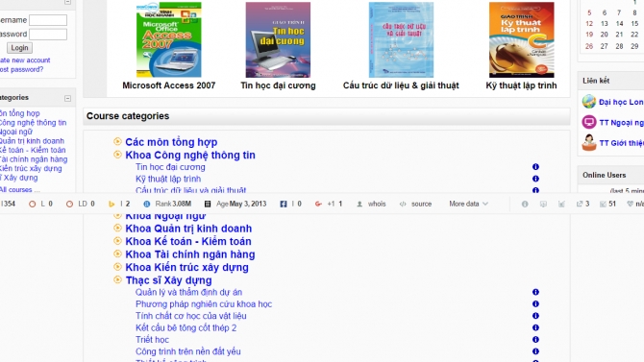Image resolution: width=644 pixels, height=362 pixels.
Task: Open the whois link in SEO bar
Action: point(377,204)
